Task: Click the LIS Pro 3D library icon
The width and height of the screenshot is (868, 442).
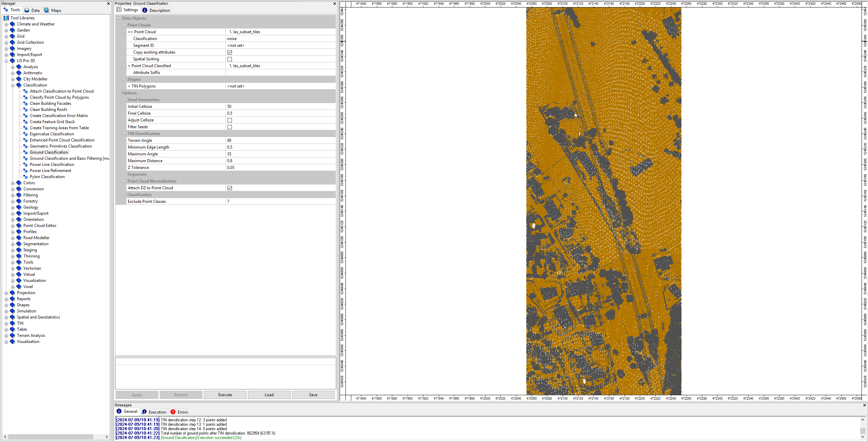Action: pyautogui.click(x=13, y=61)
